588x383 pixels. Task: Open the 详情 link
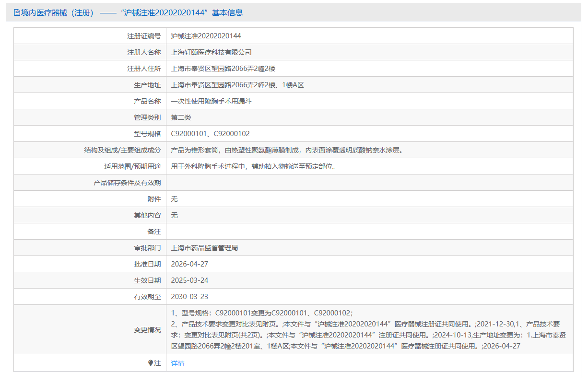click(177, 363)
